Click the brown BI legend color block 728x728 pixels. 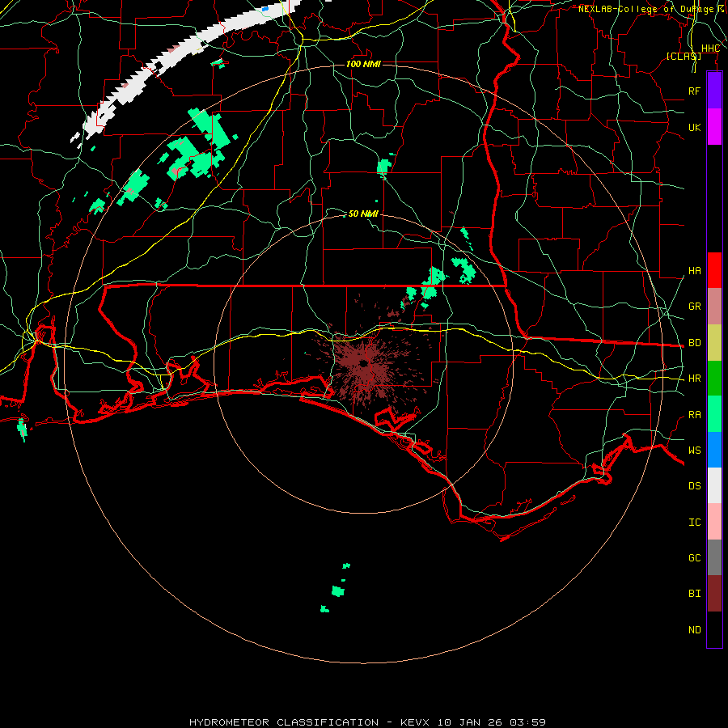(x=714, y=594)
